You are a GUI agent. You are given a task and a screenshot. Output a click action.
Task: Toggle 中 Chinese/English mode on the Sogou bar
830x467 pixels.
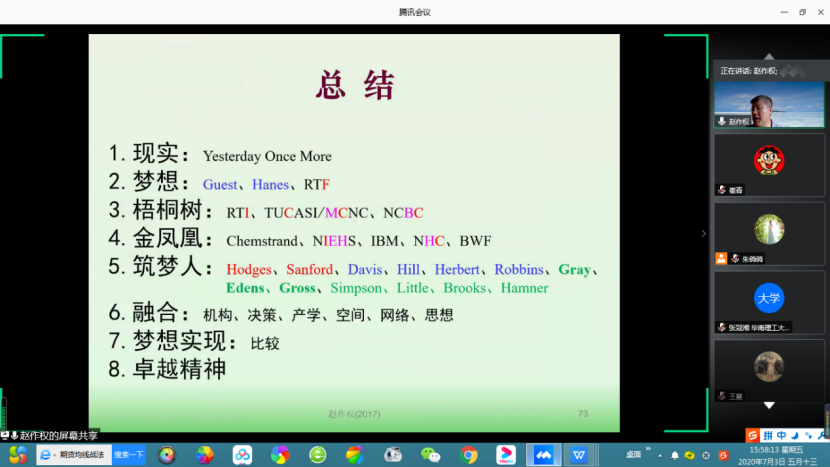[x=781, y=435]
